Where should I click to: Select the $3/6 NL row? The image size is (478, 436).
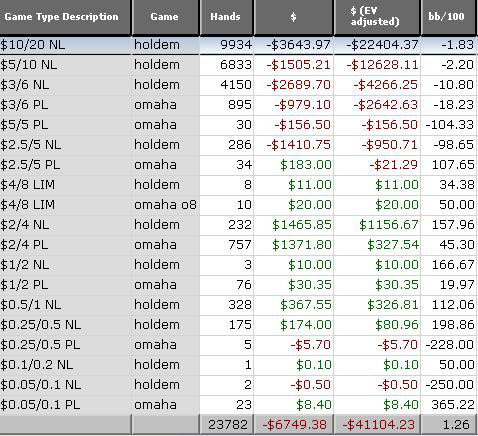pyautogui.click(x=238, y=85)
